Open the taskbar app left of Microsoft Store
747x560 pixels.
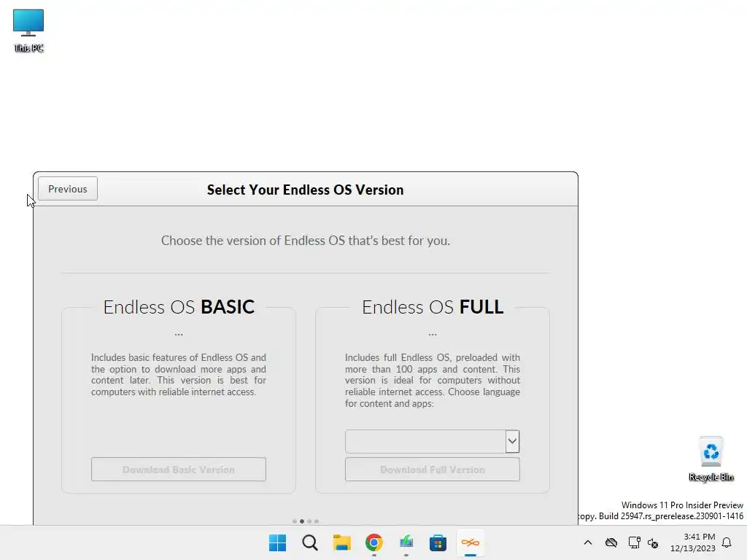pyautogui.click(x=406, y=542)
